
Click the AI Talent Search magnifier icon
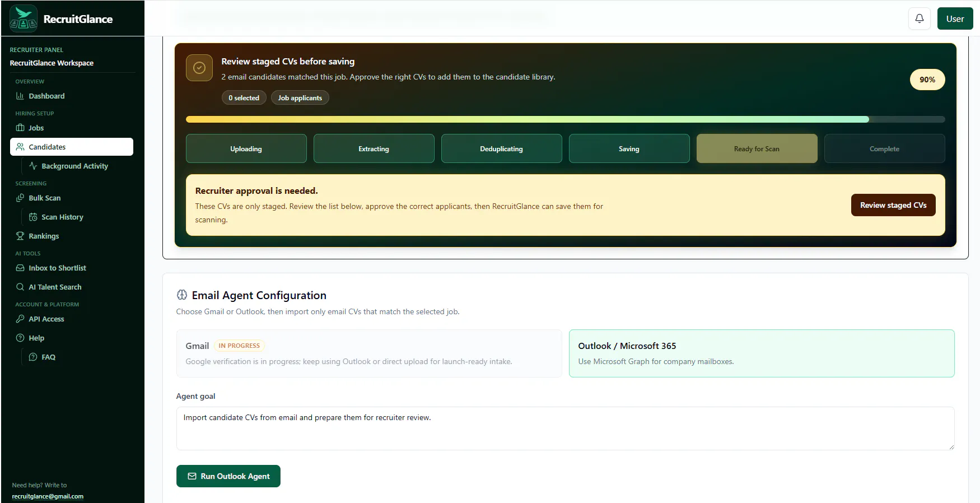20,287
